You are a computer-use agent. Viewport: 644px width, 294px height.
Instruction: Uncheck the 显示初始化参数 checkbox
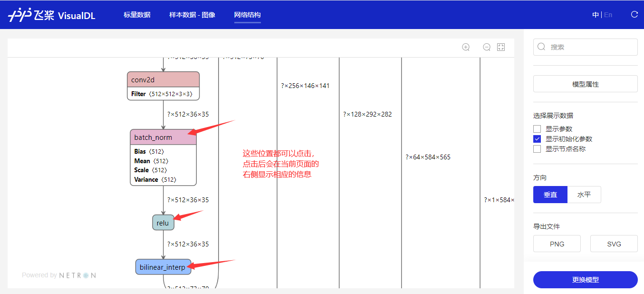537,138
